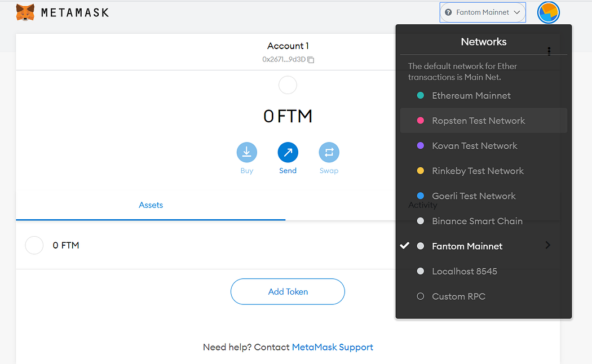Click the balance token logo circle

(288, 85)
